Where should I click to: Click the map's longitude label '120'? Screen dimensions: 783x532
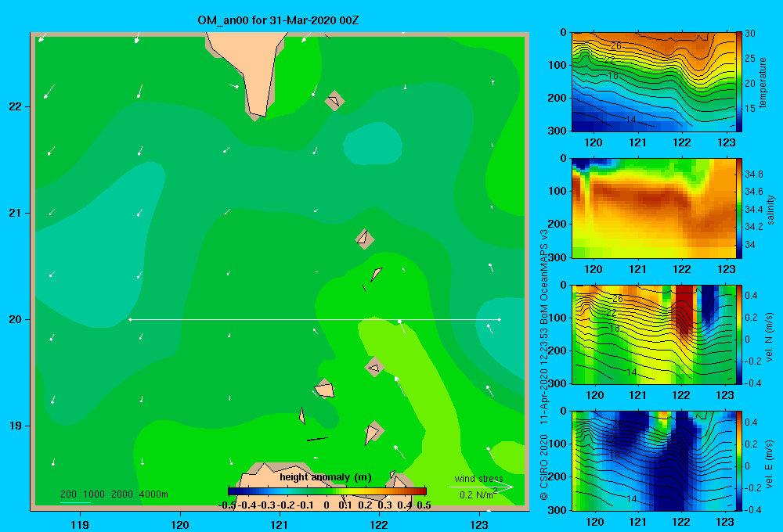180,524
